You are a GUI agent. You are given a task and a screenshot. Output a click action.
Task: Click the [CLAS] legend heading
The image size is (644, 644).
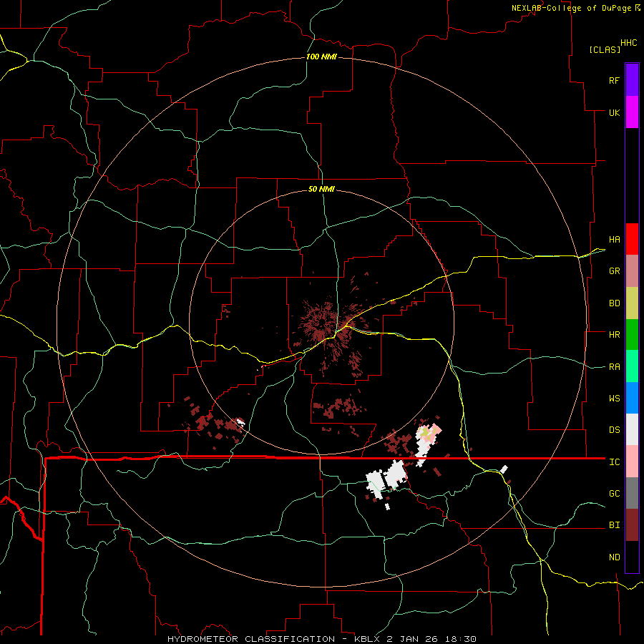(x=605, y=49)
